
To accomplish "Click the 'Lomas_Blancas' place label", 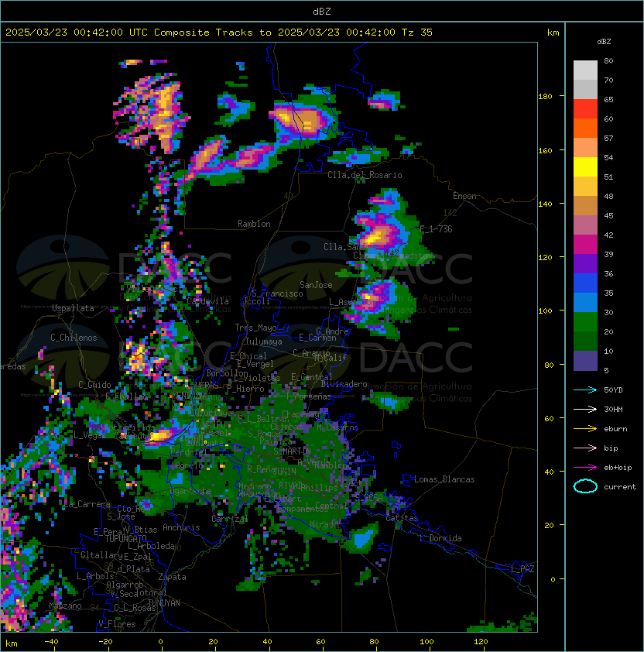I will pos(444,479).
